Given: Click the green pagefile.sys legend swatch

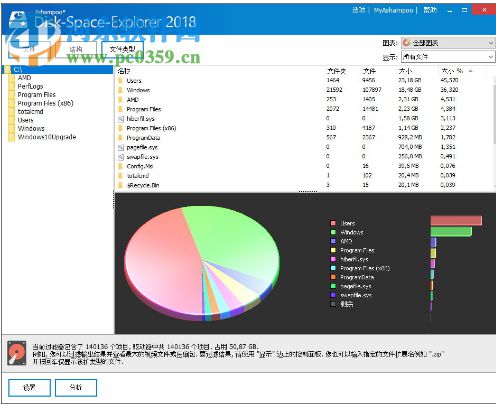Looking at the screenshot, I should (333, 286).
